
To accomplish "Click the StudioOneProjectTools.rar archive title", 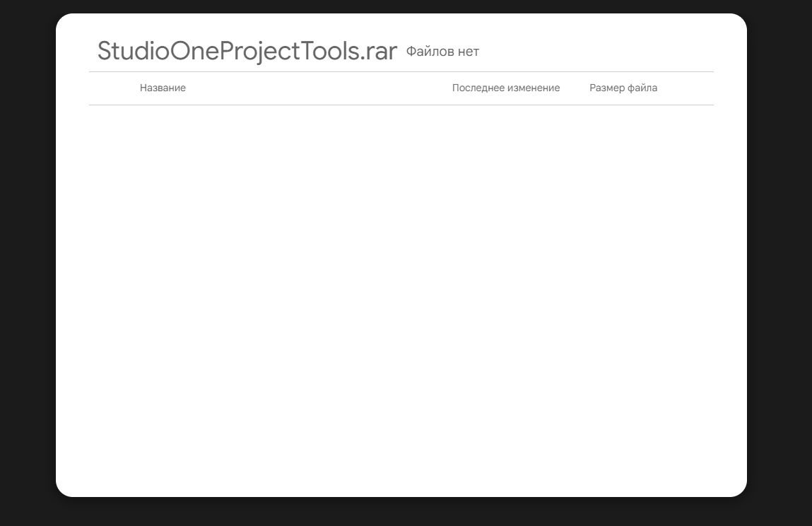I will click(x=247, y=51).
